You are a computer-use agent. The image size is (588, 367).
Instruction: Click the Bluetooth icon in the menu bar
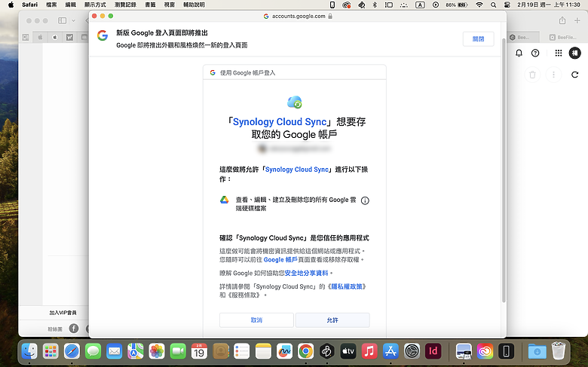375,5
